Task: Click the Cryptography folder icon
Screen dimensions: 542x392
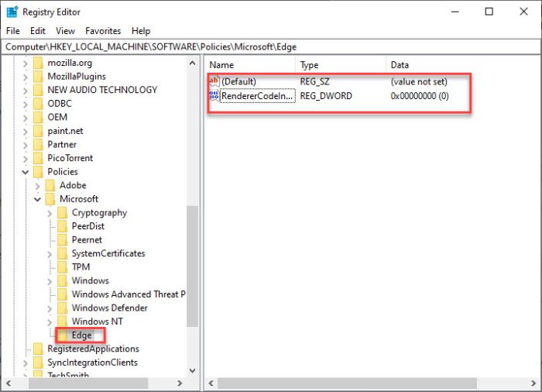Action: (63, 212)
